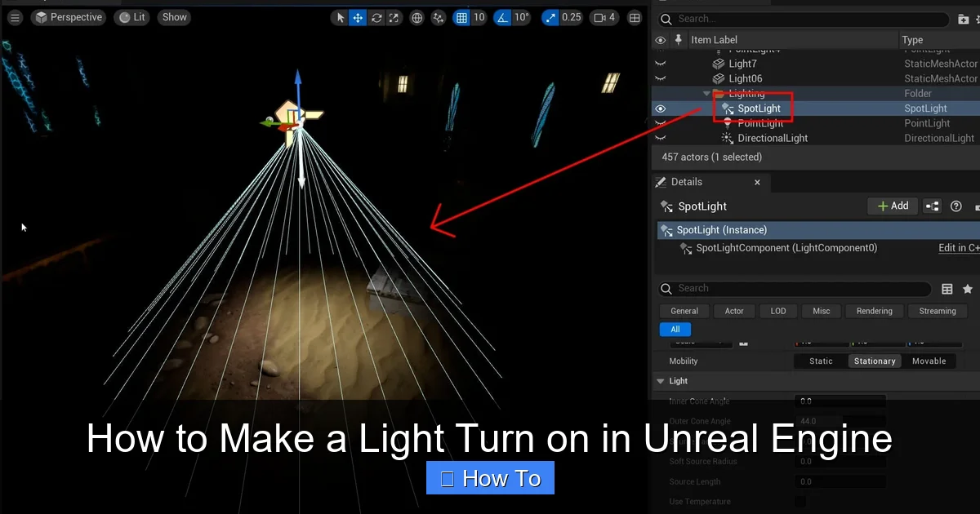Toggle world/local transform with the globe icon
This screenshot has height=514, width=980.
pyautogui.click(x=416, y=17)
